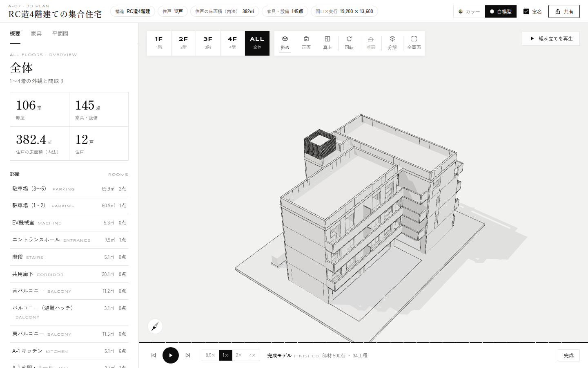Select EV機械室 room row
Image resolution: width=588 pixels, height=368 pixels.
click(69, 223)
